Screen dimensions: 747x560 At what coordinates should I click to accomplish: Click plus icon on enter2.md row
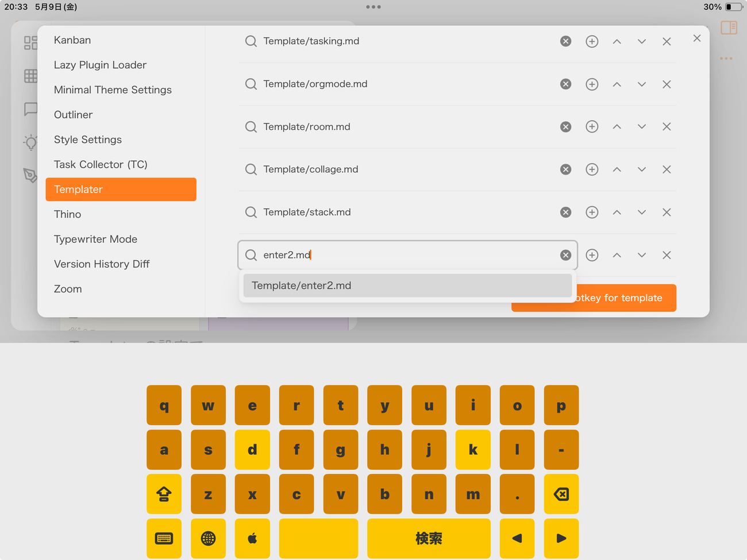pyautogui.click(x=592, y=255)
